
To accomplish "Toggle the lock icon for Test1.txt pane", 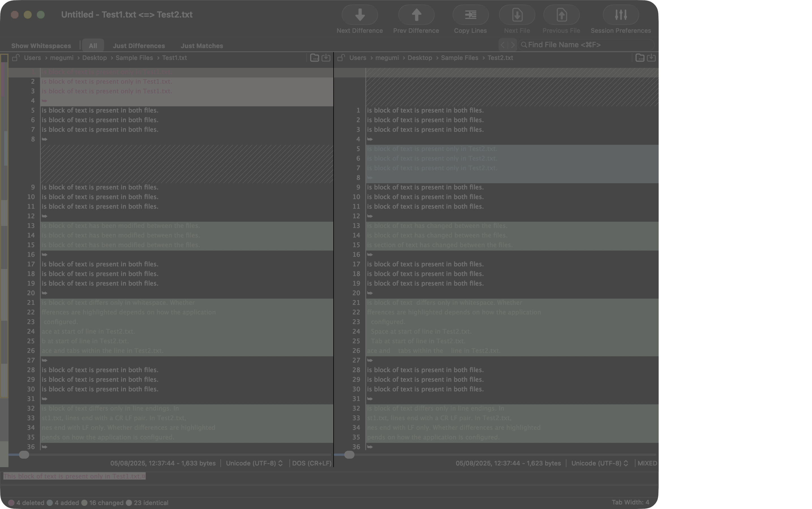I will tap(16, 58).
